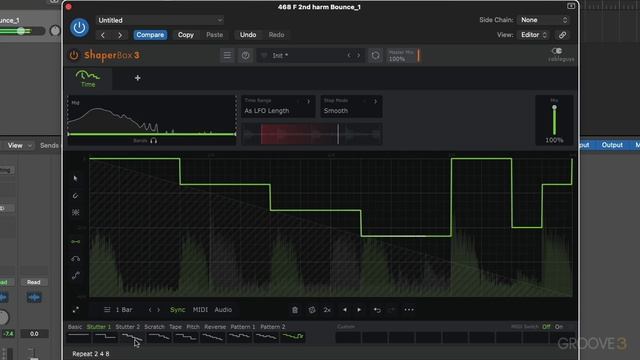Open the Side Chain None dropdown
This screenshot has width=640, height=360.
[543, 20]
